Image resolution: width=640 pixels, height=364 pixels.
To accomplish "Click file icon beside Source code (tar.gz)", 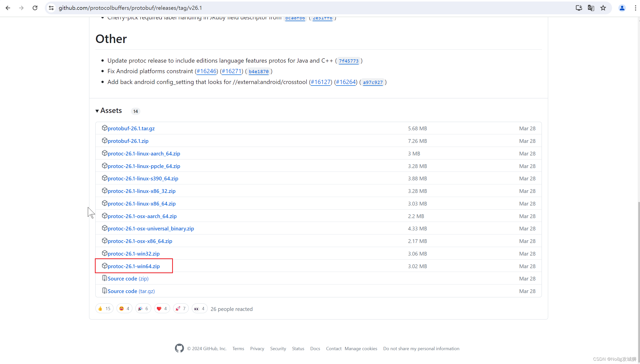I will [104, 291].
